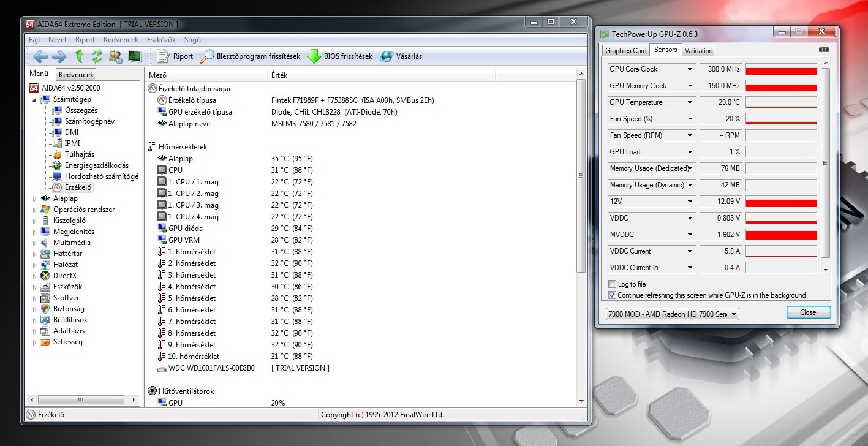Screen dimensions: 868x446
Task: Collapse the Számítógép tree node
Action: (34, 99)
